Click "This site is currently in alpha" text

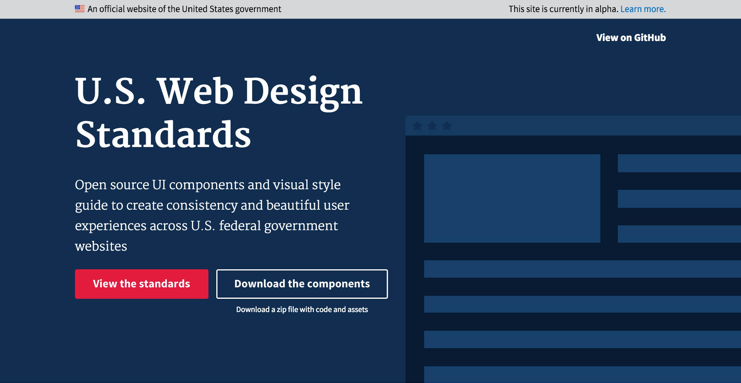563,9
